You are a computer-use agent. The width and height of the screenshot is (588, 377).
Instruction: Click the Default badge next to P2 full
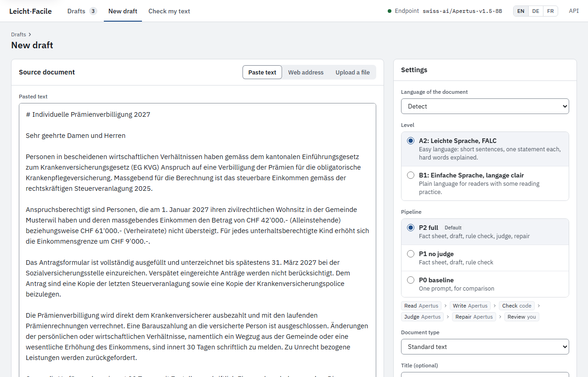tap(453, 228)
